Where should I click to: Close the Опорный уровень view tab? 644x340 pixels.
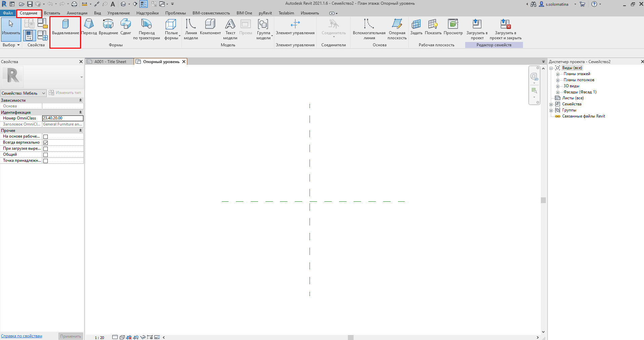(184, 62)
